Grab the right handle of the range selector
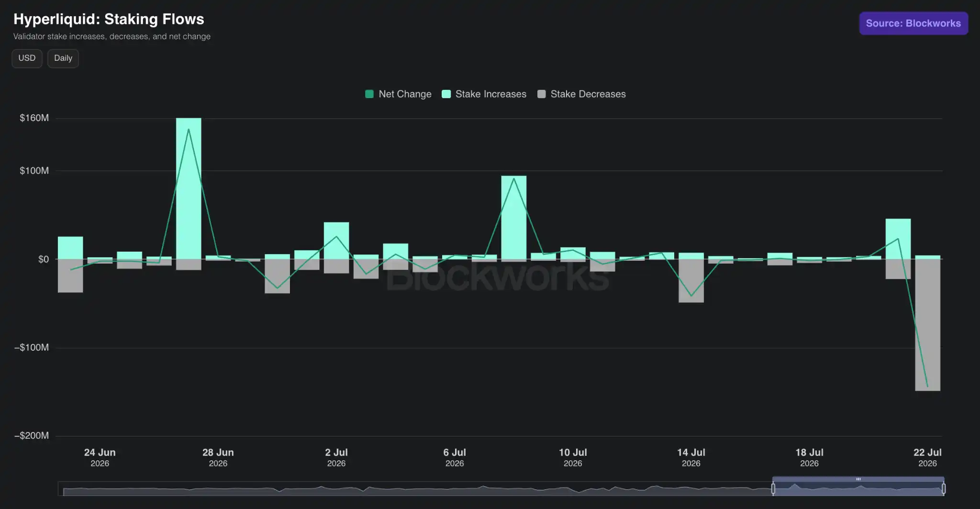The image size is (980, 509). click(944, 488)
